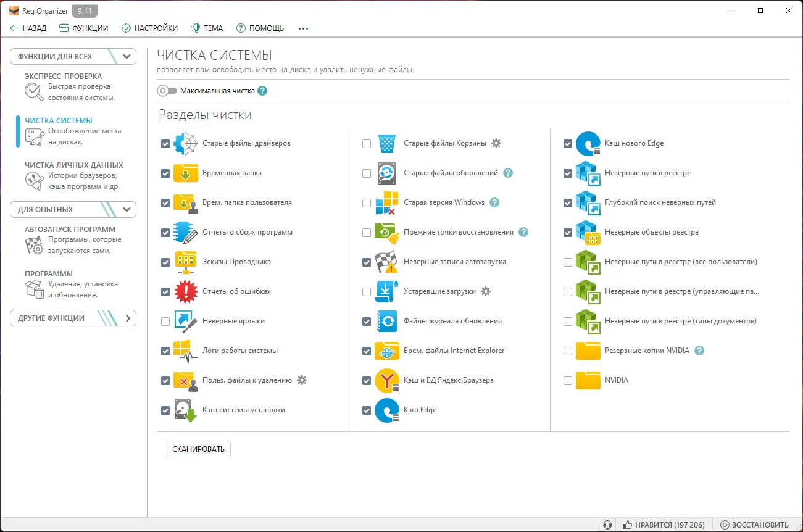Check the Неверные ярлыки checkbox
The height and width of the screenshot is (532, 803).
(165, 322)
